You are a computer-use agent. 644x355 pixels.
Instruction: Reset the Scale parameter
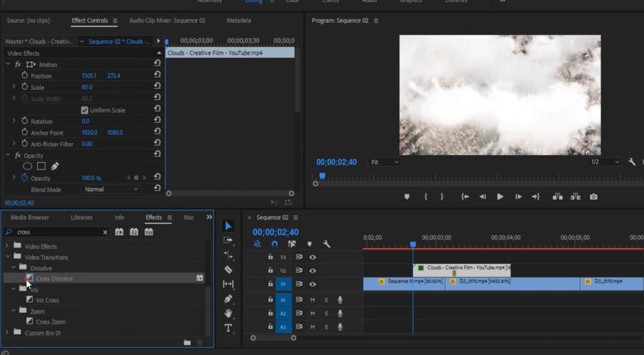coord(157,87)
